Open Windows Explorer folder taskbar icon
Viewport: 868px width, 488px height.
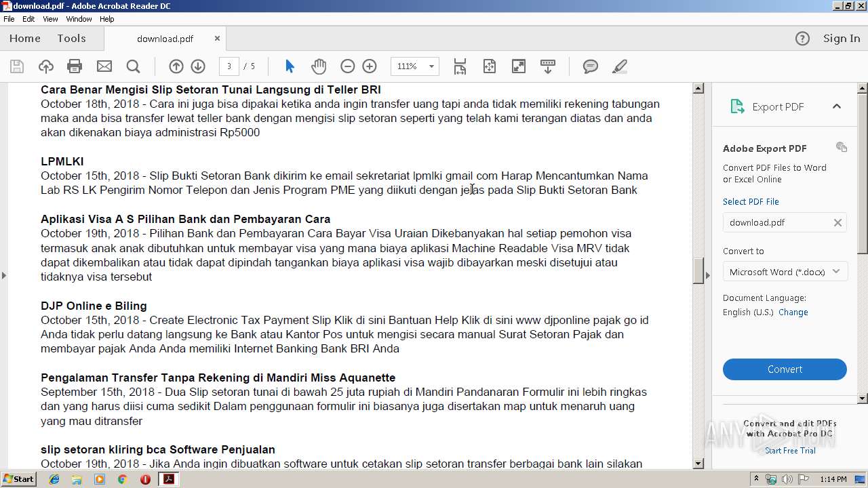[77, 479]
